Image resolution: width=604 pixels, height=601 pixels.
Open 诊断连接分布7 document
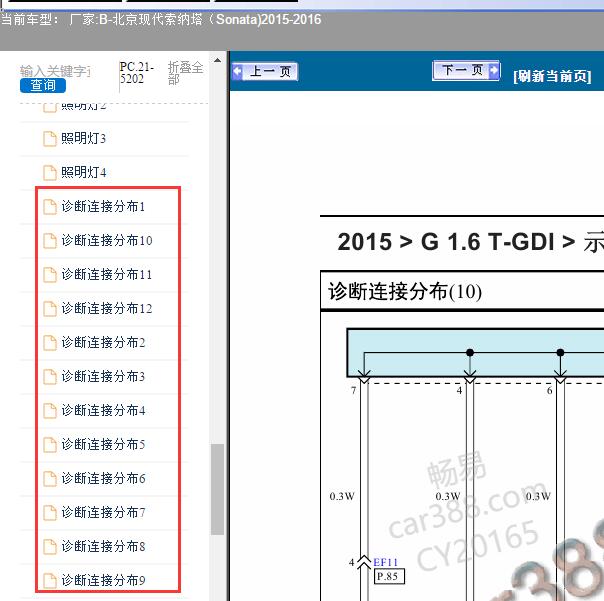click(x=103, y=512)
